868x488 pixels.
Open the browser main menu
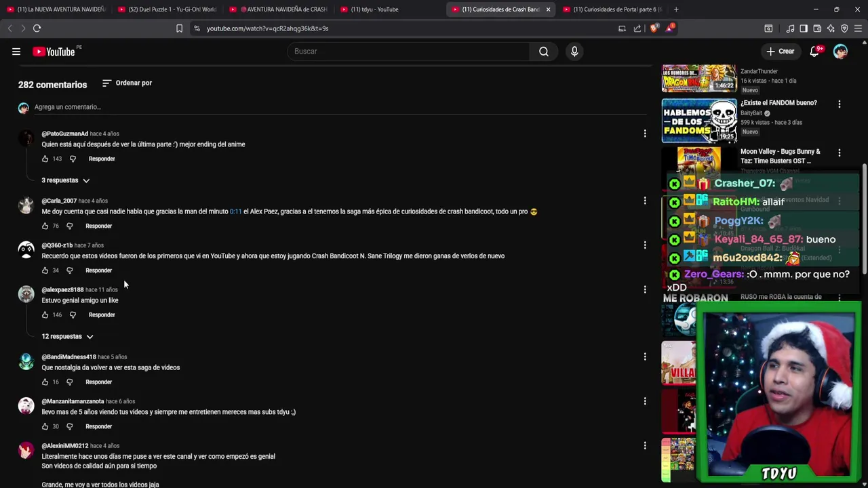tap(859, 28)
